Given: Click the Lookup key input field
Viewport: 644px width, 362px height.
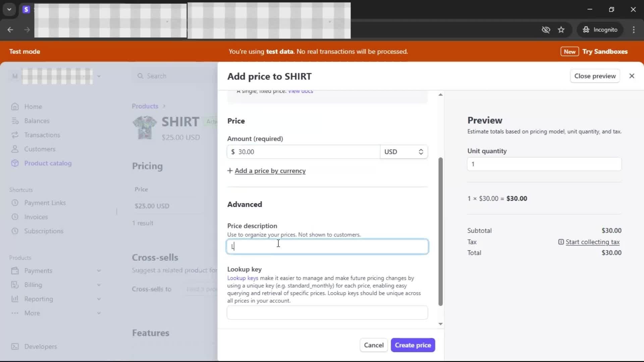Looking at the screenshot, I should click(327, 312).
